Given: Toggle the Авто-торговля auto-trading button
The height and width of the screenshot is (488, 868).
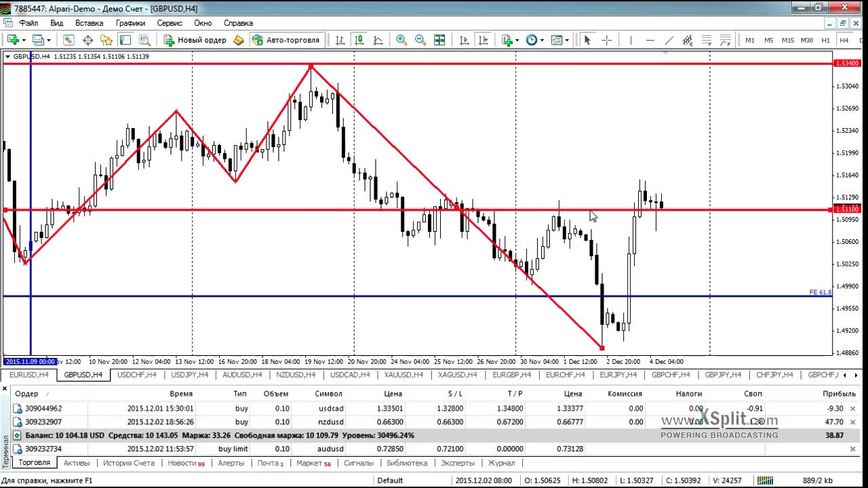Looking at the screenshot, I should pos(285,40).
